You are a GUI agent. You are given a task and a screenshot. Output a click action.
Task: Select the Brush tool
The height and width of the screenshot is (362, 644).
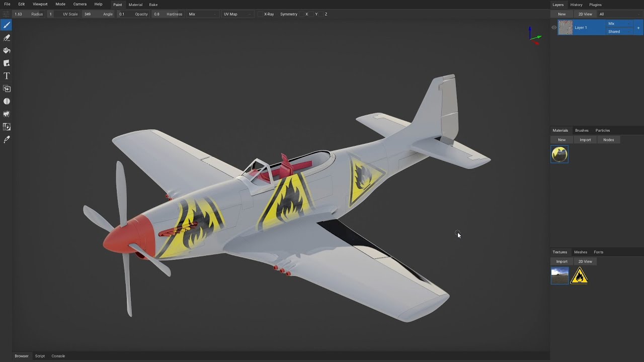[7, 25]
